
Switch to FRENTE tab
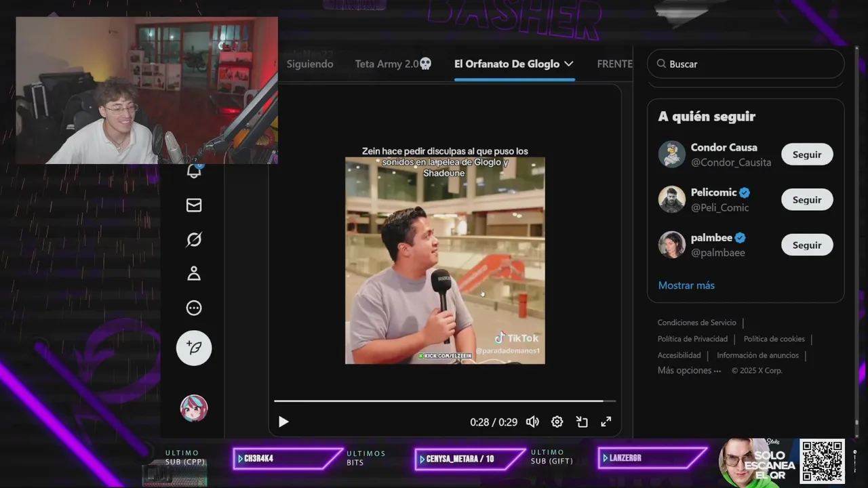click(614, 64)
